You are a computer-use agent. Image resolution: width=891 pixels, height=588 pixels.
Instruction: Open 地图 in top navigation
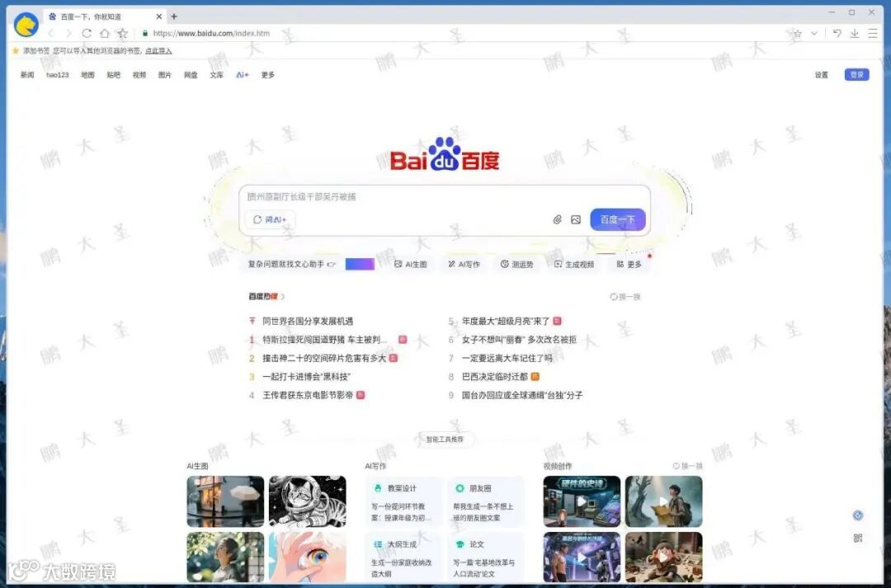(87, 75)
